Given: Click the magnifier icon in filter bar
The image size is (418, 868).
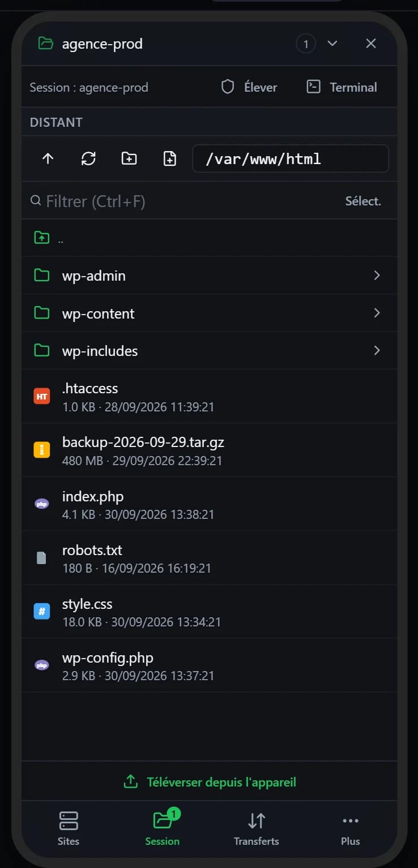Looking at the screenshot, I should point(36,201).
